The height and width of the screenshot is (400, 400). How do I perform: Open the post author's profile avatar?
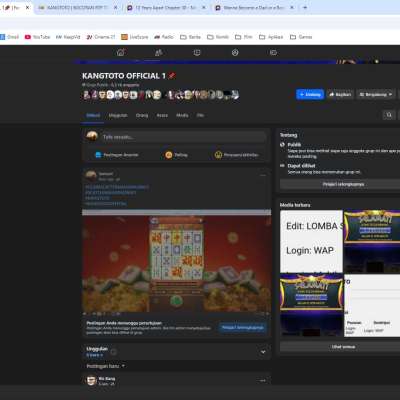(91, 176)
